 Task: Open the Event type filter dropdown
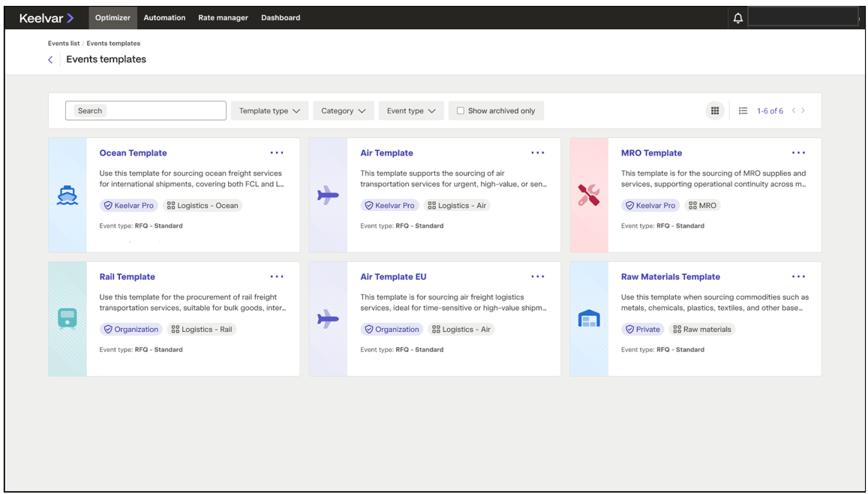tap(411, 111)
